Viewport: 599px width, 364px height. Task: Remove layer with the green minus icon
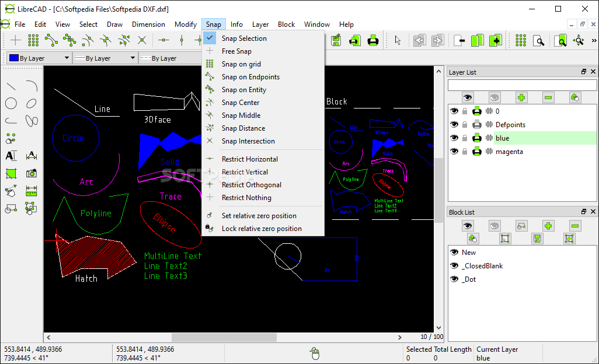click(548, 97)
